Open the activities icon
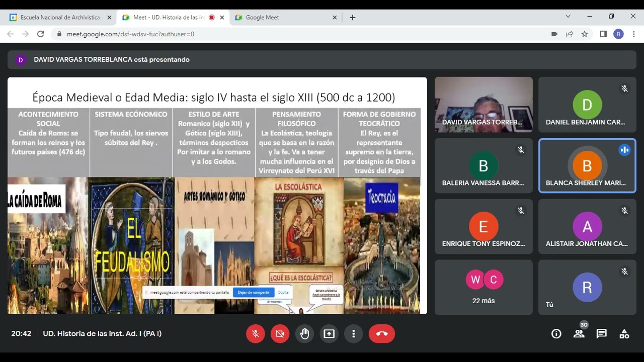 [x=624, y=334]
